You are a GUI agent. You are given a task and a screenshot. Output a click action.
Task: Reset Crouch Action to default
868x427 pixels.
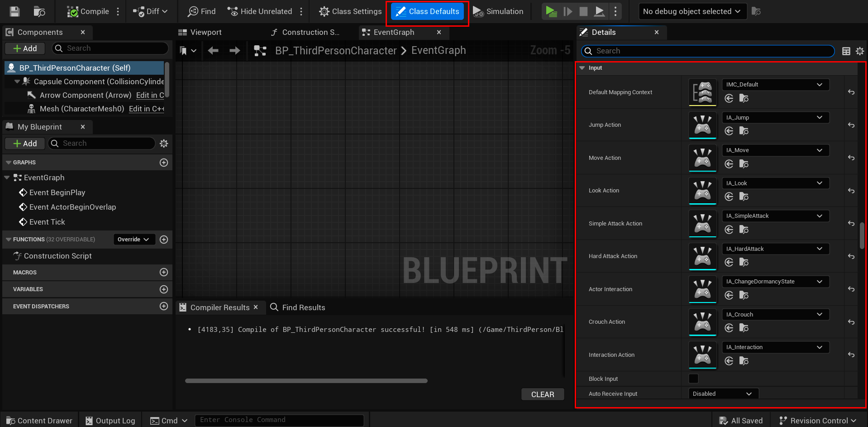[851, 322]
